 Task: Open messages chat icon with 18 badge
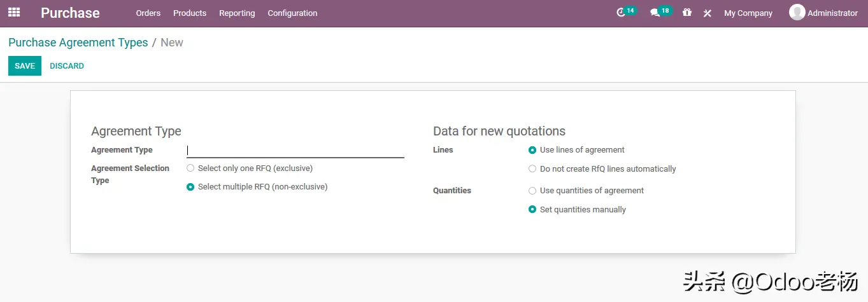pyautogui.click(x=655, y=13)
